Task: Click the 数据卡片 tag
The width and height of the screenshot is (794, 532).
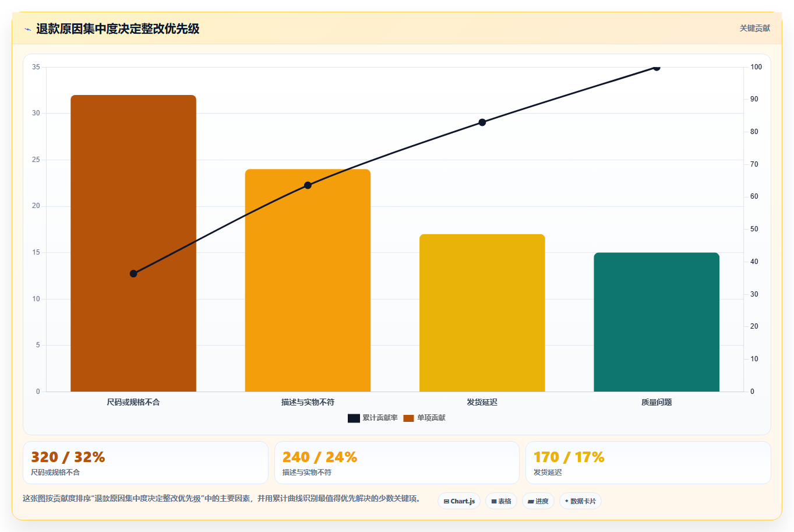Action: click(580, 501)
